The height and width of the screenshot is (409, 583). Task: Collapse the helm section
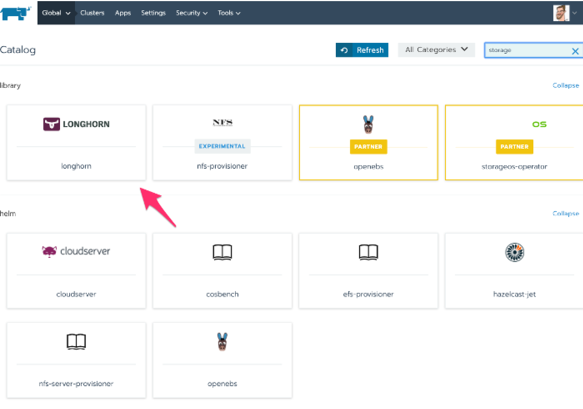click(x=566, y=213)
